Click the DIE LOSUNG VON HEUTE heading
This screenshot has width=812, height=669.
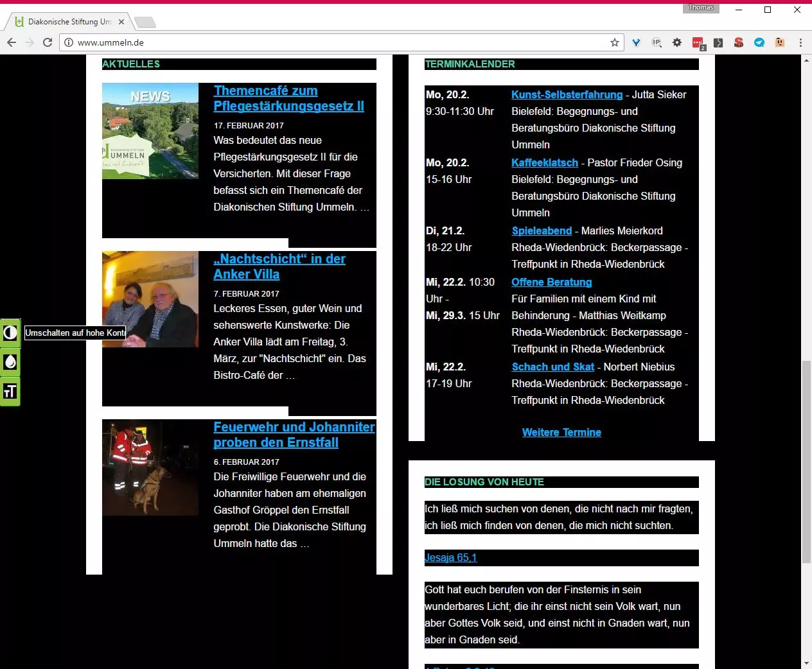tap(484, 482)
